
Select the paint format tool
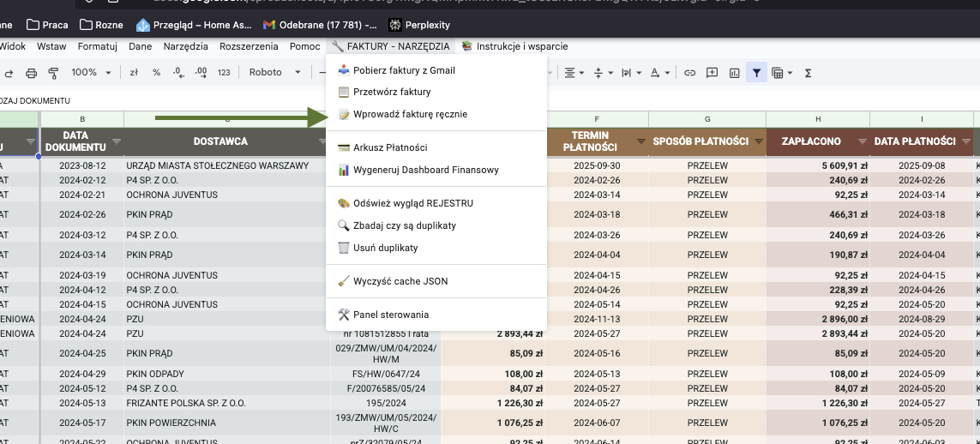tap(53, 73)
